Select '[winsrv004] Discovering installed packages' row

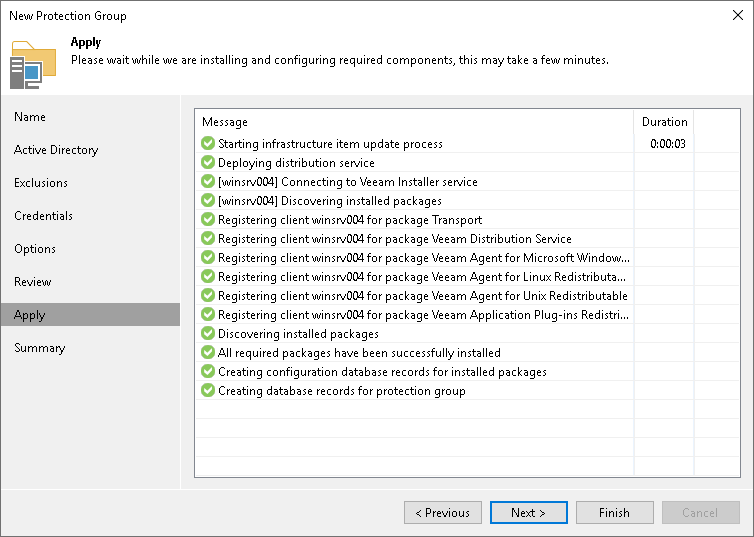point(330,200)
